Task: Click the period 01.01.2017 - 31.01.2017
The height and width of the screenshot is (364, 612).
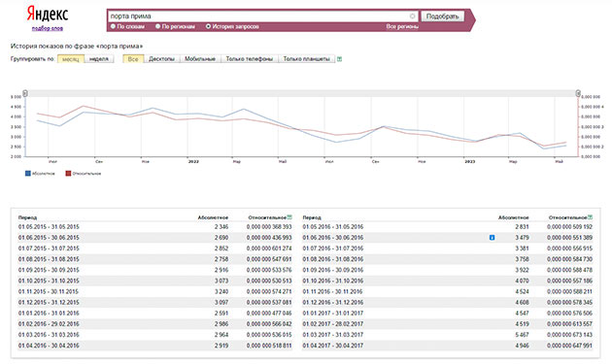Action: tap(333, 313)
